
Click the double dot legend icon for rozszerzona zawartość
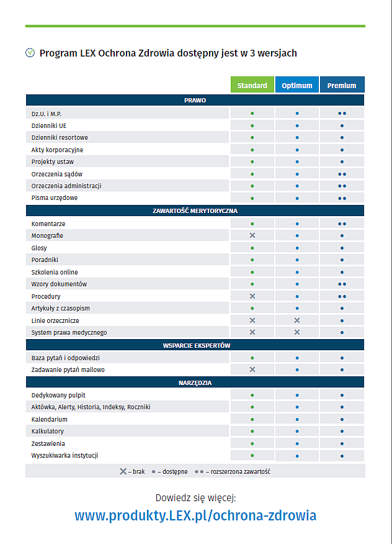click(199, 472)
